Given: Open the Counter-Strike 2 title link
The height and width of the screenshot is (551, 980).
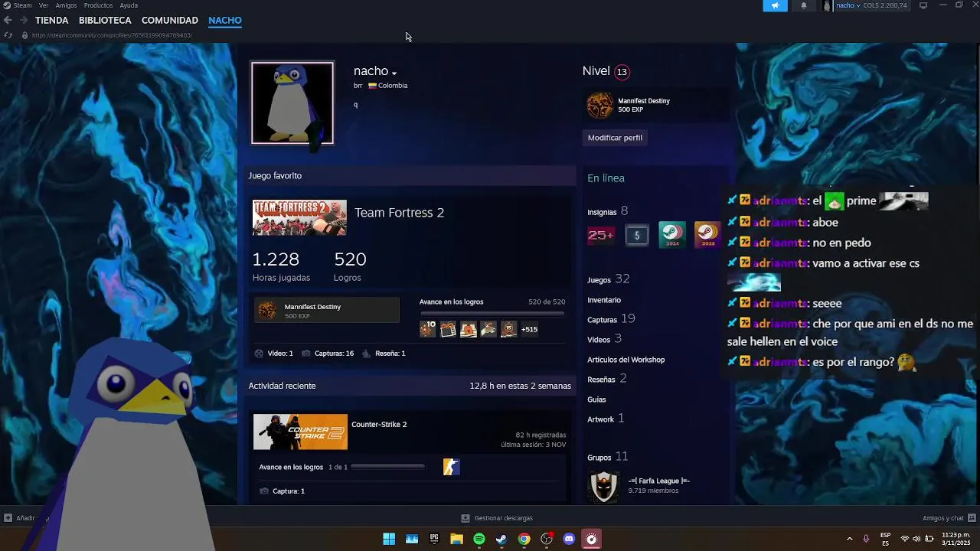Looking at the screenshot, I should tap(379, 425).
